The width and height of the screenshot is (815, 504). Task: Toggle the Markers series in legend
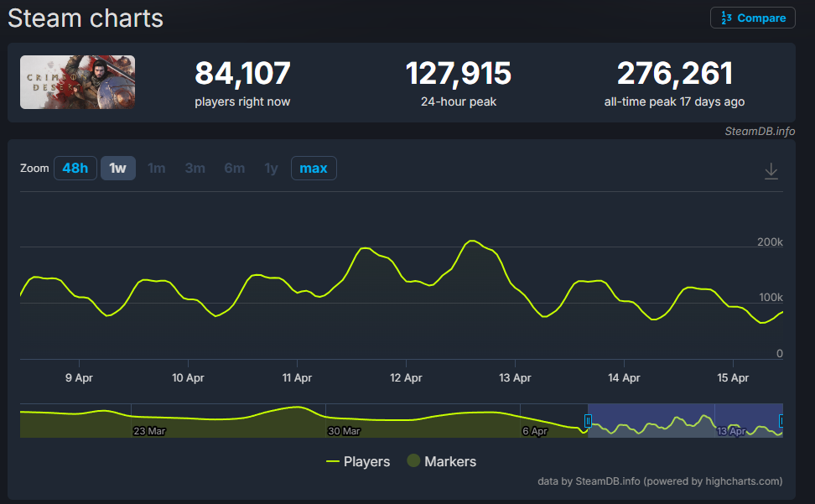point(442,461)
